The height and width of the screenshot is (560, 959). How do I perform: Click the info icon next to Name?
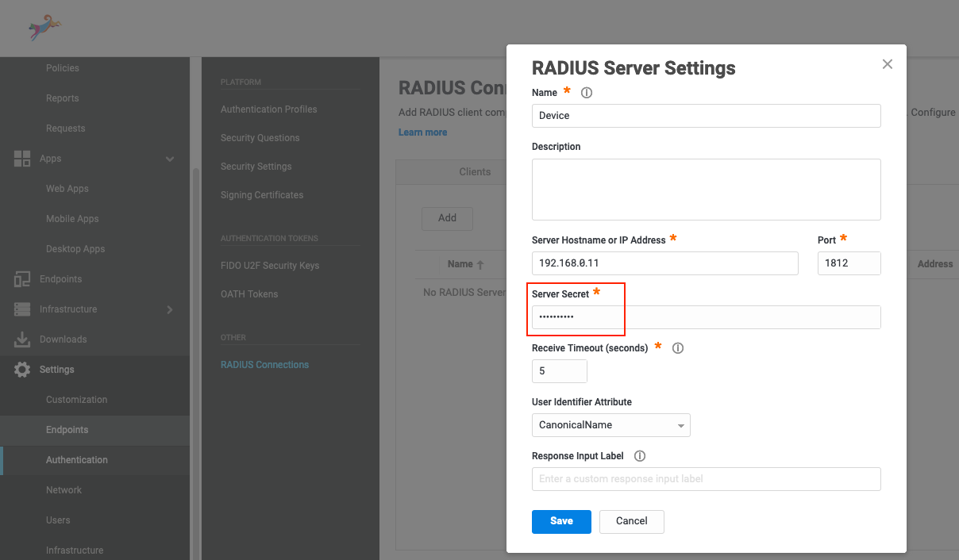tap(586, 92)
